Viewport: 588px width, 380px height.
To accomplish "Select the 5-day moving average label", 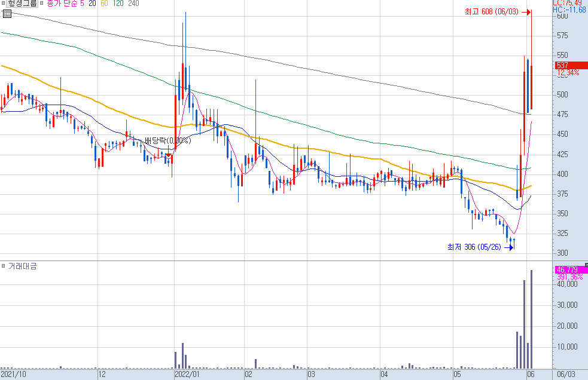I will click(x=82, y=4).
